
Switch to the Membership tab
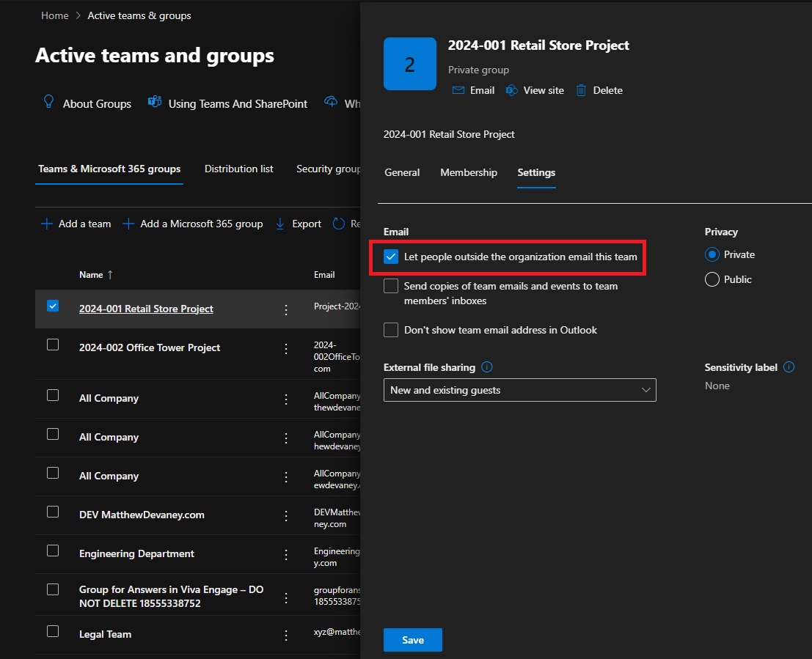pos(469,172)
